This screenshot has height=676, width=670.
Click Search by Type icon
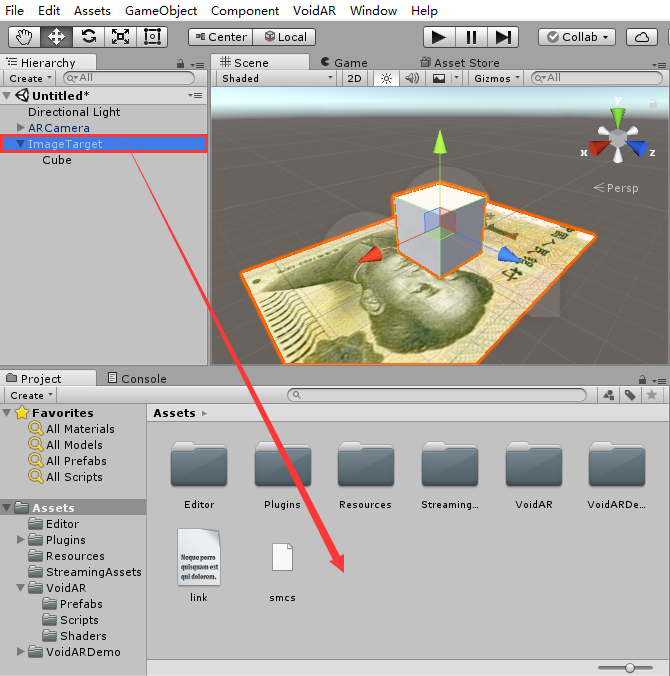[609, 395]
